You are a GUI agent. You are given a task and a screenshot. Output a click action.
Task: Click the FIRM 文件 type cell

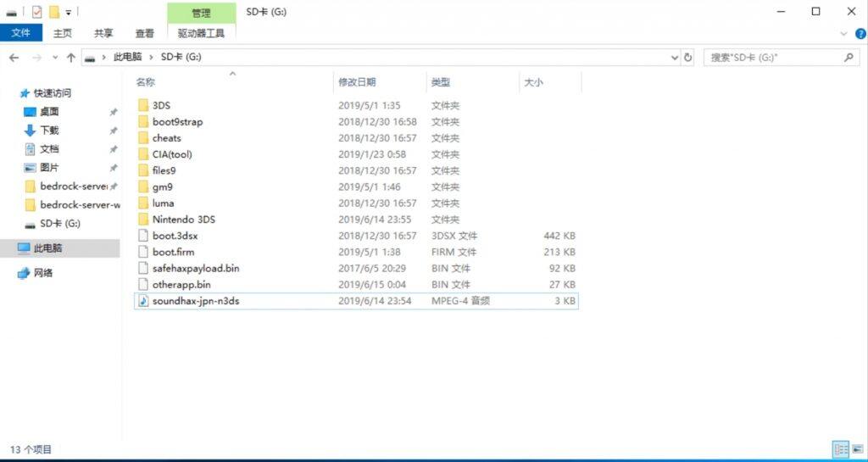tap(454, 253)
